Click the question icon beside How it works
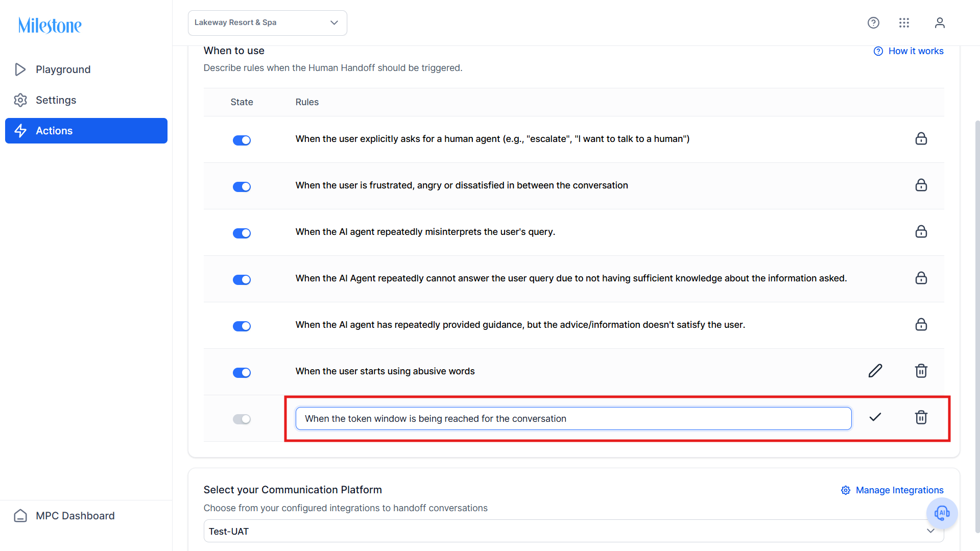 (x=878, y=51)
